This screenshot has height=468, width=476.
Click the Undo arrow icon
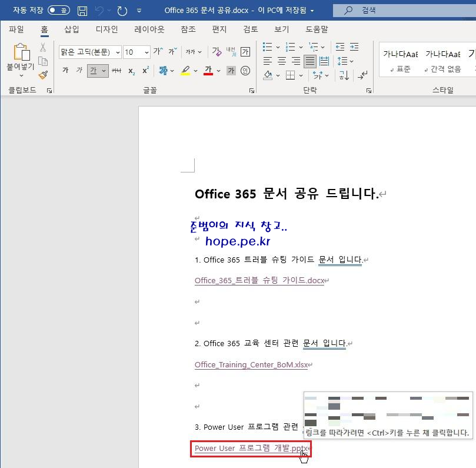[x=99, y=11]
